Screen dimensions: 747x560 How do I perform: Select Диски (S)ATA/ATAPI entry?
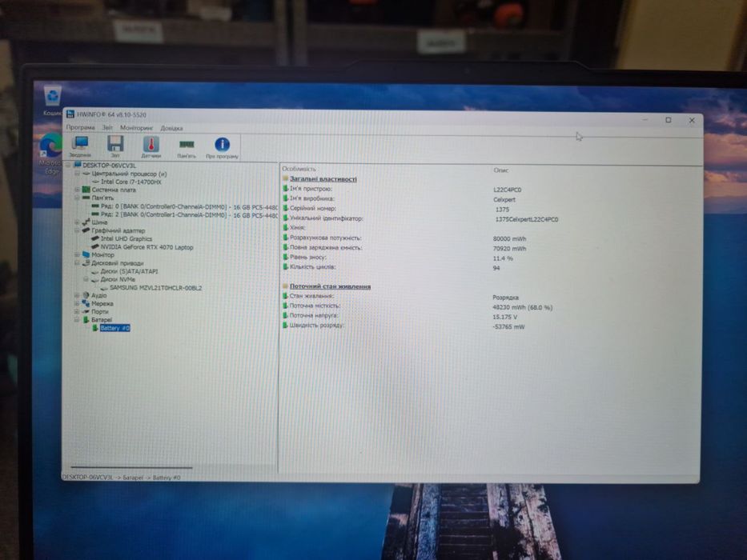[129, 271]
